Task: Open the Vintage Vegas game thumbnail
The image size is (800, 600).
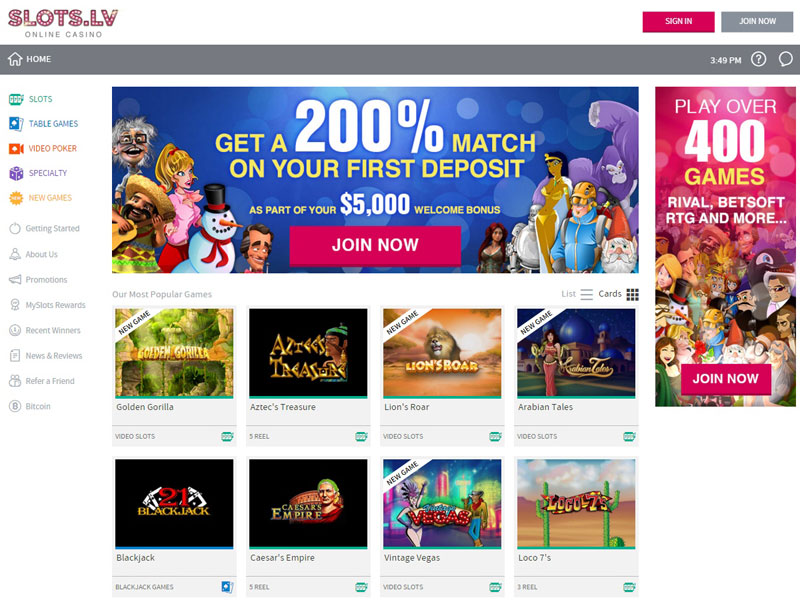Action: click(x=442, y=504)
